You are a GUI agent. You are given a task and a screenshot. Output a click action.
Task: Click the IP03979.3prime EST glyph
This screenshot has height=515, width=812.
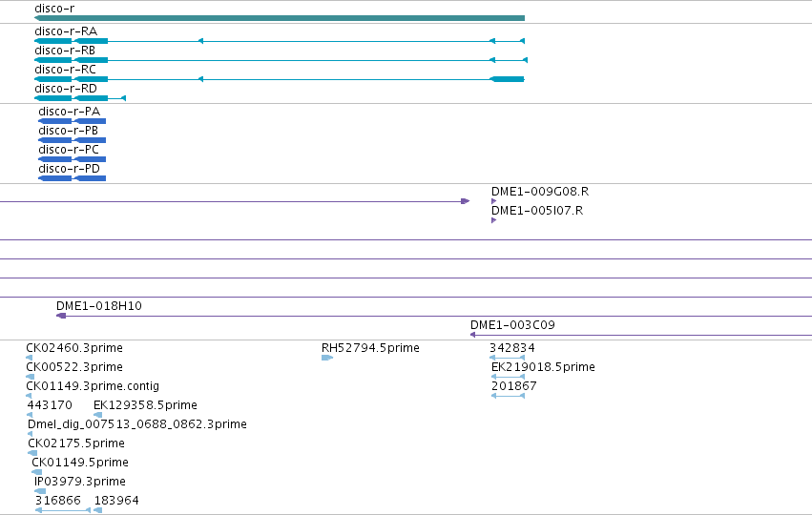(x=40, y=491)
